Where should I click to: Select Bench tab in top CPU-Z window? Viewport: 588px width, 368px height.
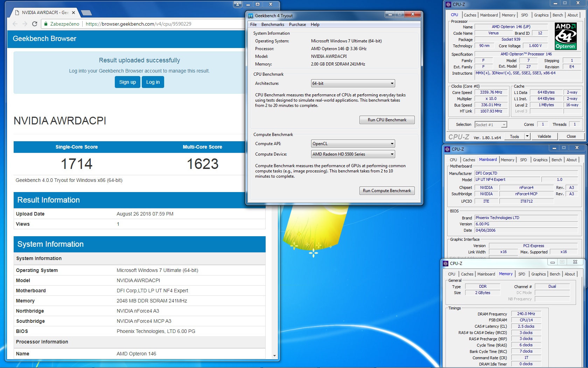point(558,15)
